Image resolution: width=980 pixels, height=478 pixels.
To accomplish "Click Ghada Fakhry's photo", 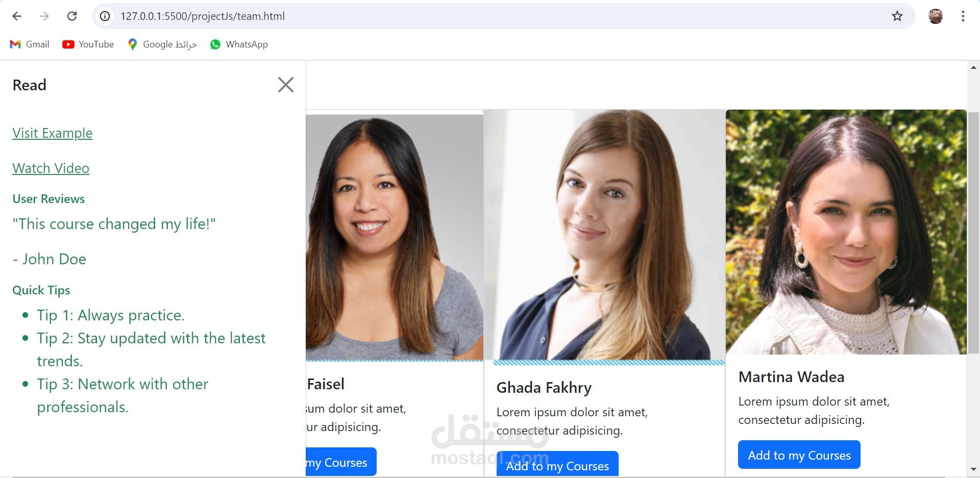I will point(604,235).
